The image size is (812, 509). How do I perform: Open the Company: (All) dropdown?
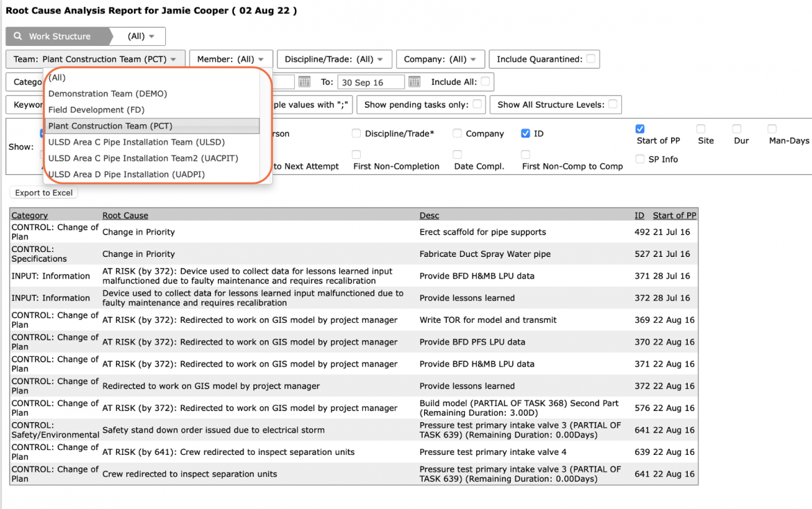440,59
